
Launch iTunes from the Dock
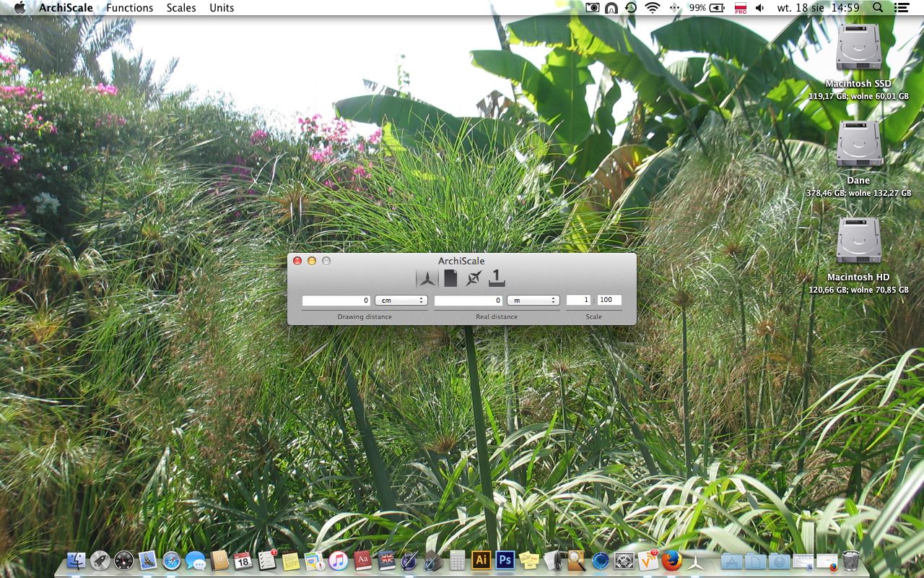[339, 561]
